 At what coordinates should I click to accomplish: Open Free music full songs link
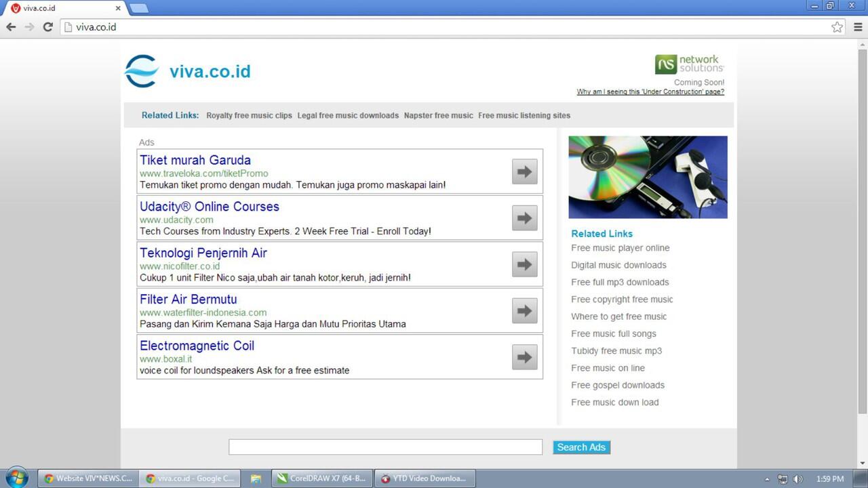(614, 333)
